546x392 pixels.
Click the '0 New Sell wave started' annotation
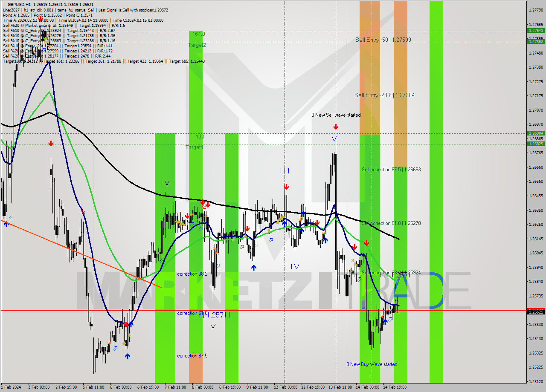pyautogui.click(x=336, y=115)
